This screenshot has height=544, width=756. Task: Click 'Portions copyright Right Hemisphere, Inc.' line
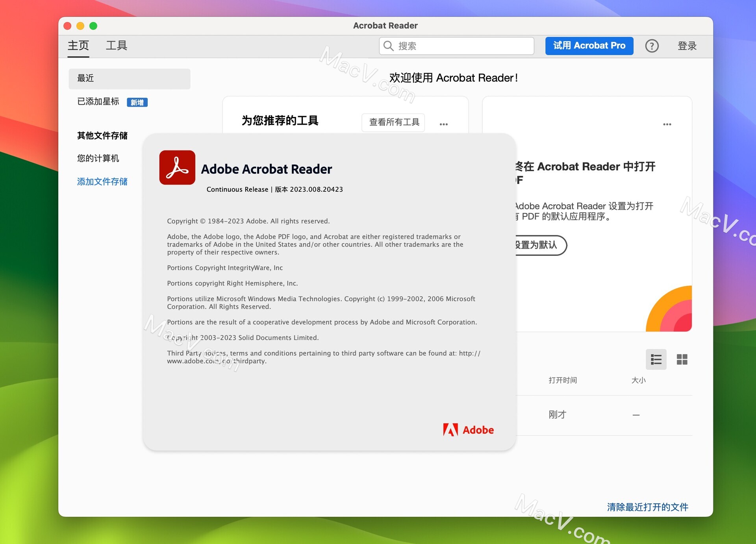pos(232,283)
